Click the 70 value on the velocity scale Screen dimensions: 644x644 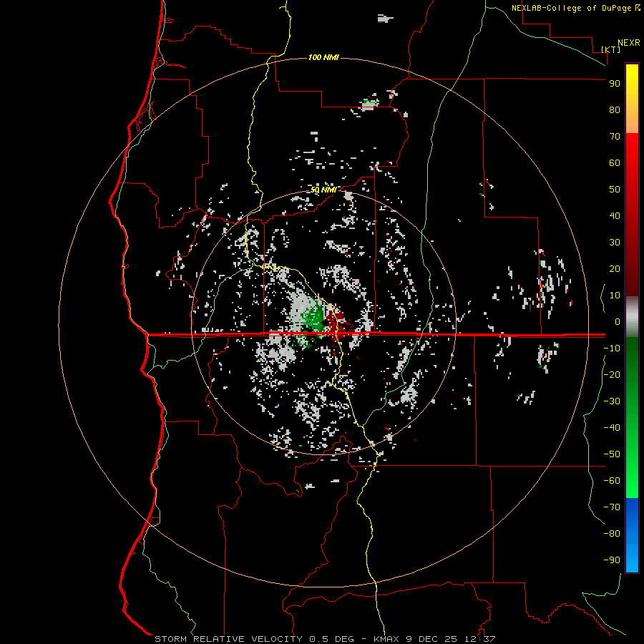point(615,137)
